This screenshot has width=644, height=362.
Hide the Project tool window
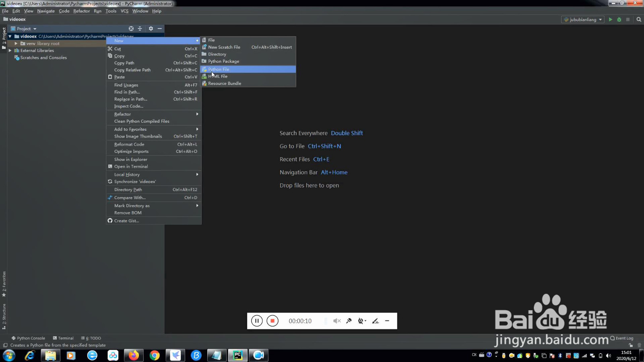[x=160, y=29]
